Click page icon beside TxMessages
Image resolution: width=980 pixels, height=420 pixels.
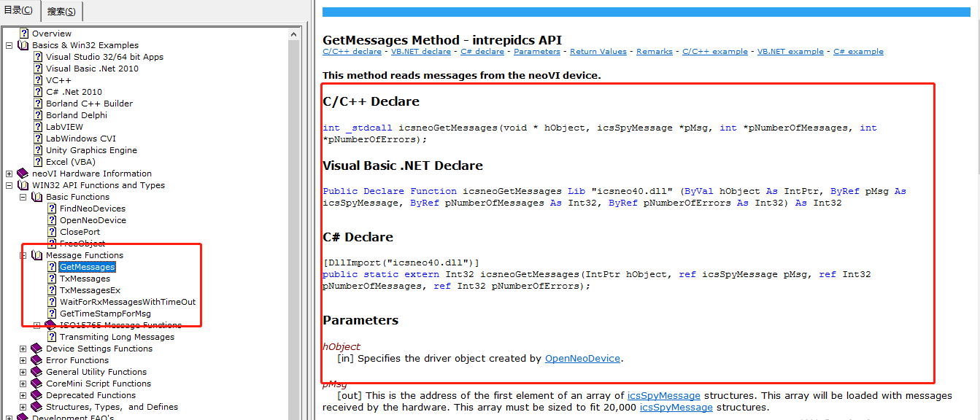(52, 279)
